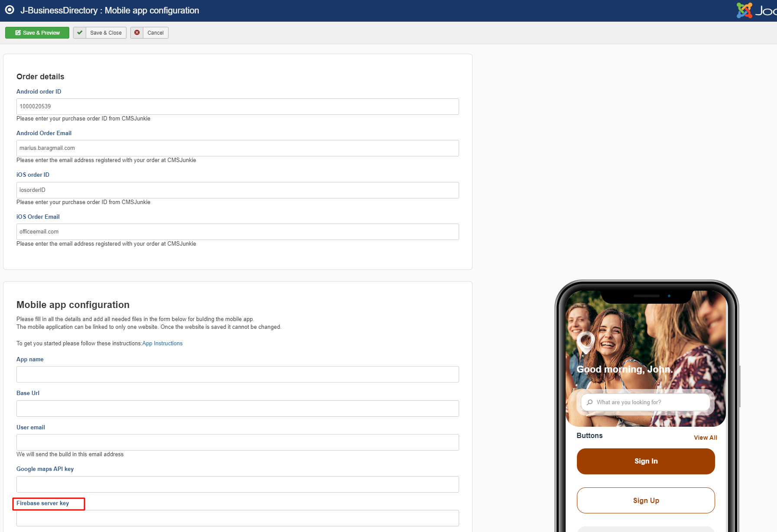Tap Sign In in the phone preview

click(x=645, y=461)
